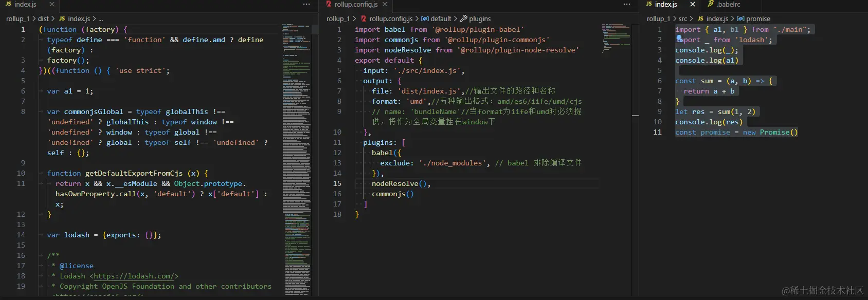Open dist folder breadcrumb

pyautogui.click(x=43, y=18)
